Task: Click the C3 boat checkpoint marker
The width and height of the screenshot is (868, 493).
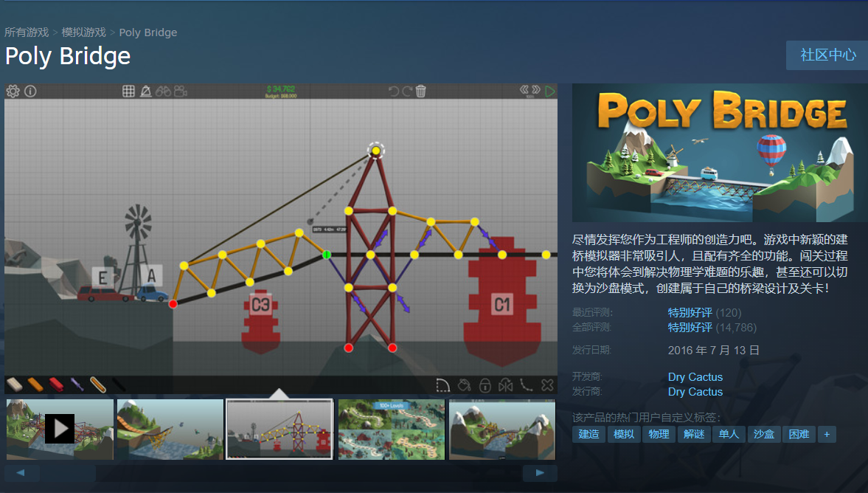Action: [x=261, y=306]
